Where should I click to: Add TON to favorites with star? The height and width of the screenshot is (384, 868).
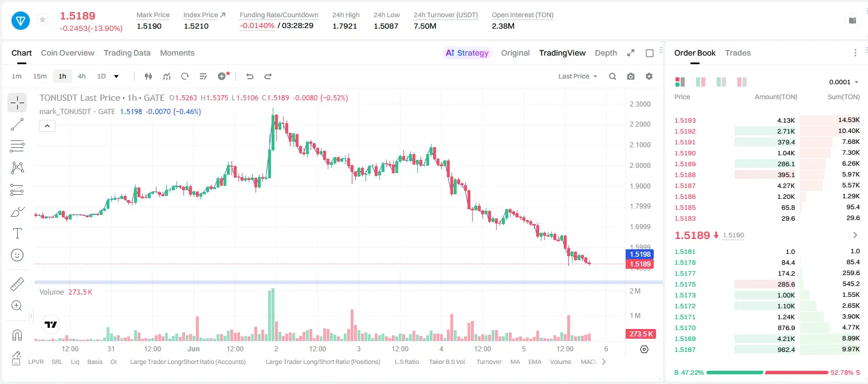coord(42,20)
